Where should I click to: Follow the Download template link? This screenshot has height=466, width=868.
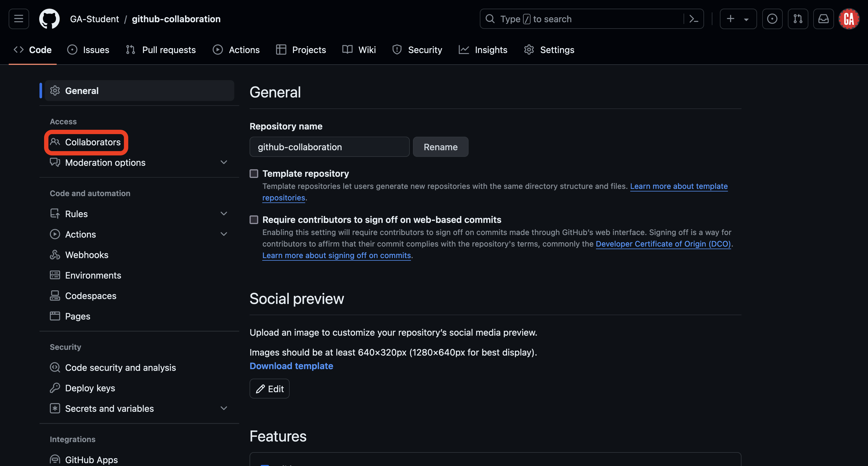pyautogui.click(x=291, y=366)
